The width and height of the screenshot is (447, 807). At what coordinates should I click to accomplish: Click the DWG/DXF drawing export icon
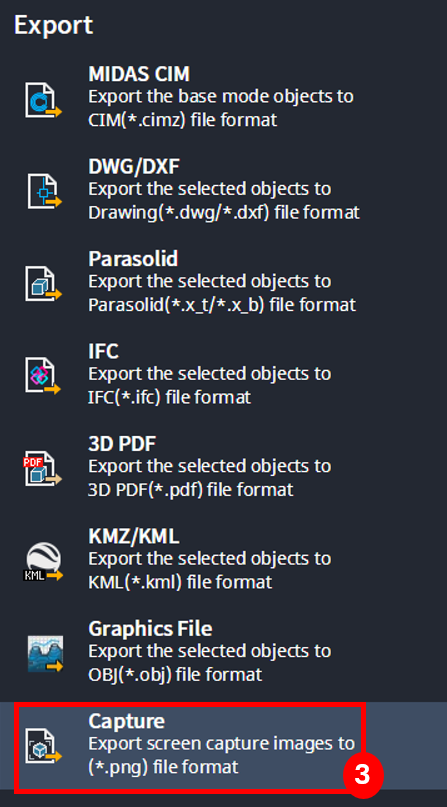pos(44,191)
